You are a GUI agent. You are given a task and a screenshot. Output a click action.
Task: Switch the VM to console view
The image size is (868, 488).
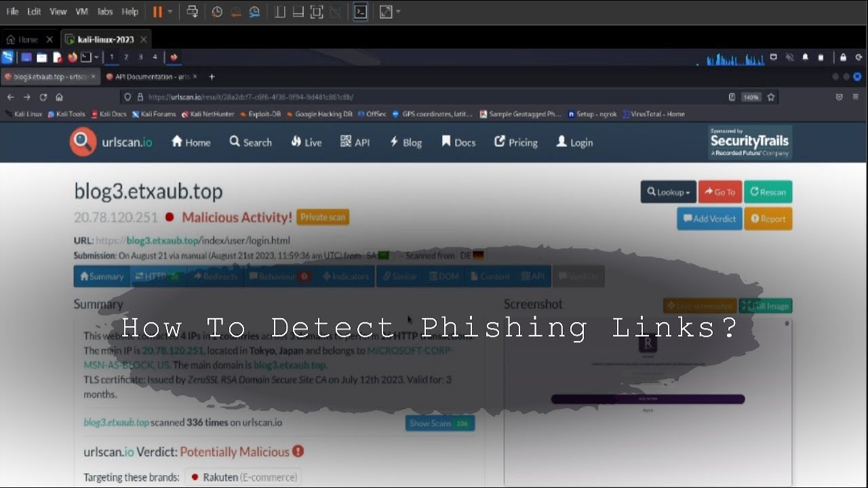pos(361,12)
